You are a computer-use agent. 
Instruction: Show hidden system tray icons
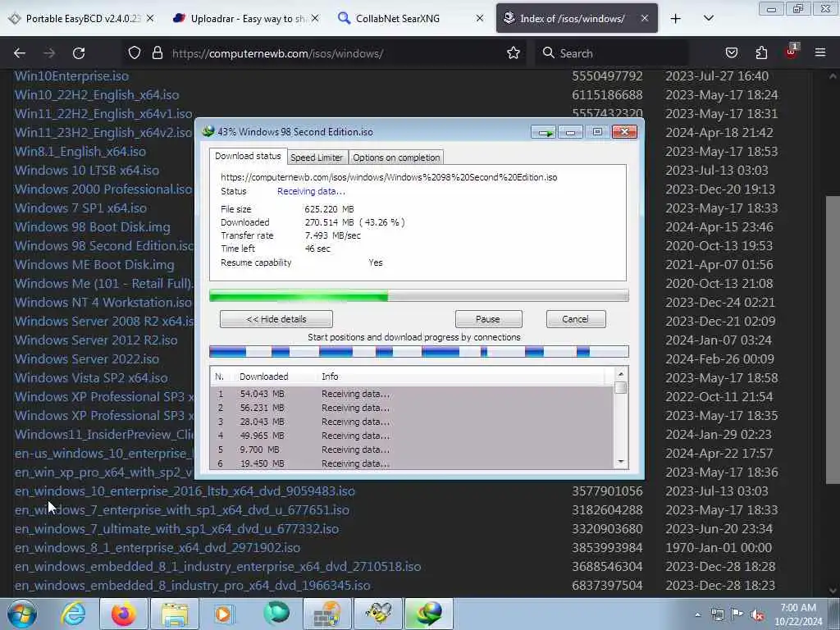point(697,614)
